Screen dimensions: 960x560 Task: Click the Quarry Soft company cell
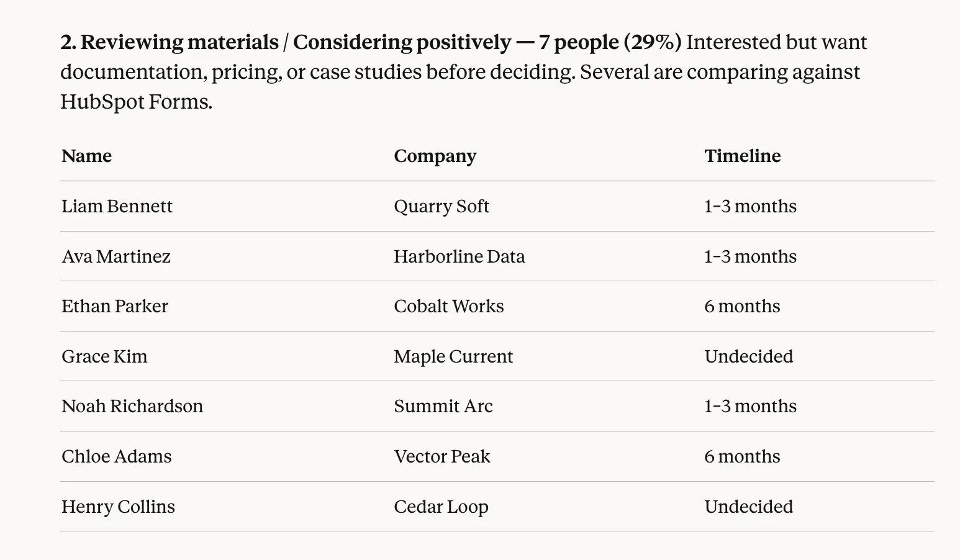tap(441, 206)
